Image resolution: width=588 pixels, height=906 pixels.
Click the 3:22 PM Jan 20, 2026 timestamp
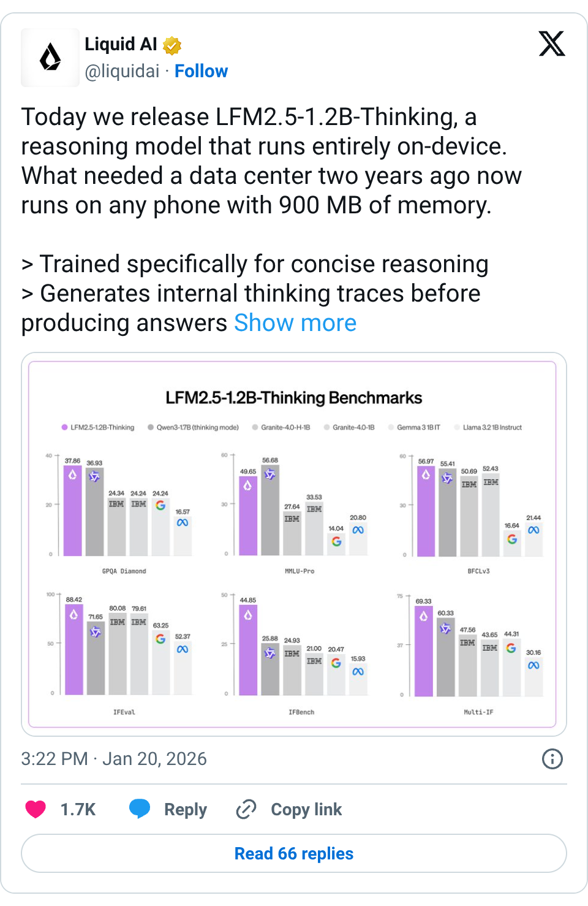coord(114,759)
